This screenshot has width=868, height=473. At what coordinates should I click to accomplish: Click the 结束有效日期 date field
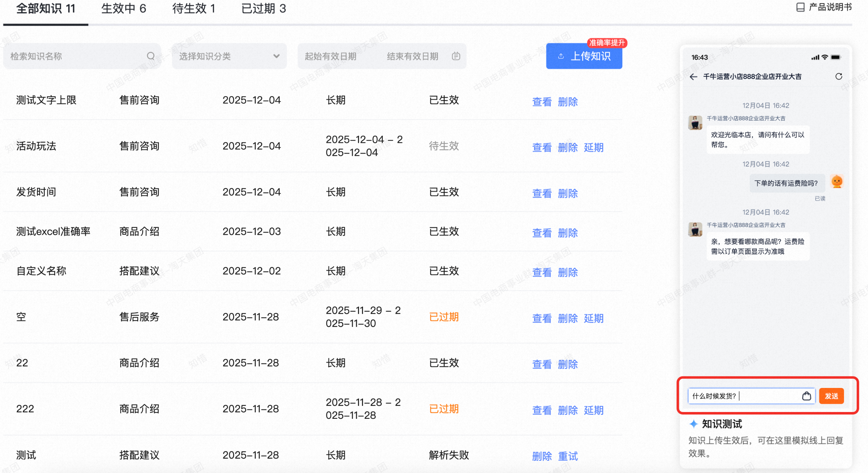(x=412, y=56)
